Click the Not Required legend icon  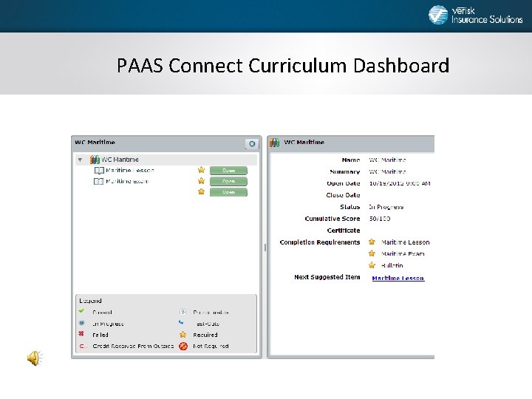pyautogui.click(x=183, y=346)
